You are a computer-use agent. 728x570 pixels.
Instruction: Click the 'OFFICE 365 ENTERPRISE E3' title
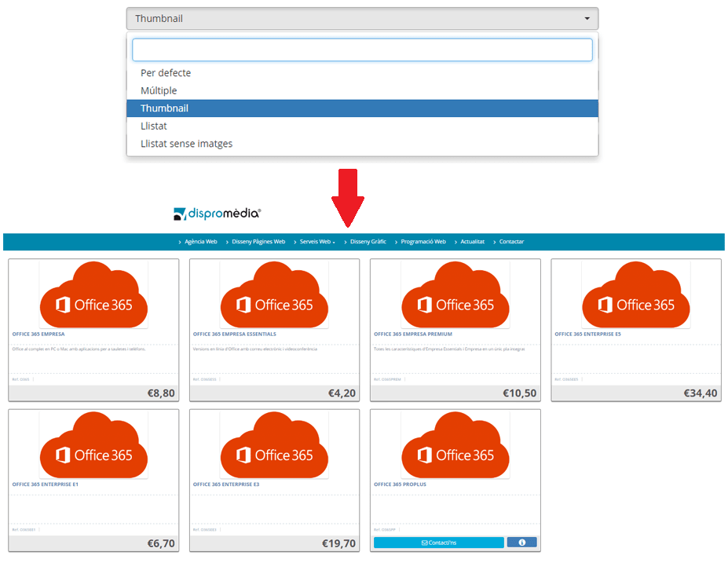click(226, 484)
